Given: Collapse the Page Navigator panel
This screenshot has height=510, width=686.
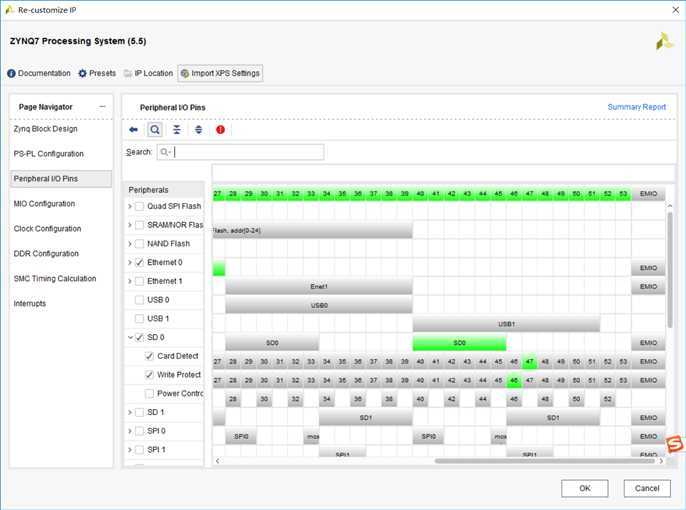Looking at the screenshot, I should click(x=102, y=106).
